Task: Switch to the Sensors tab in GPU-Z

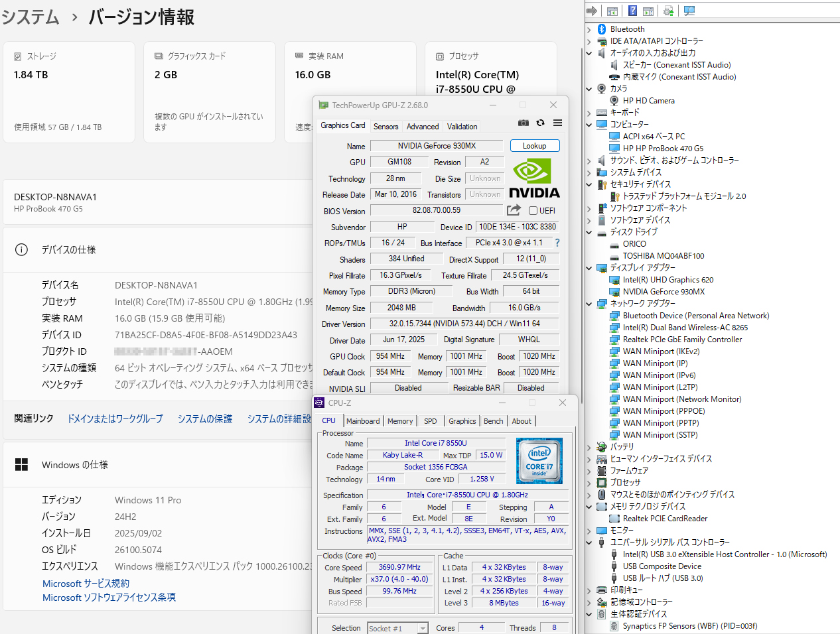Action: point(385,126)
